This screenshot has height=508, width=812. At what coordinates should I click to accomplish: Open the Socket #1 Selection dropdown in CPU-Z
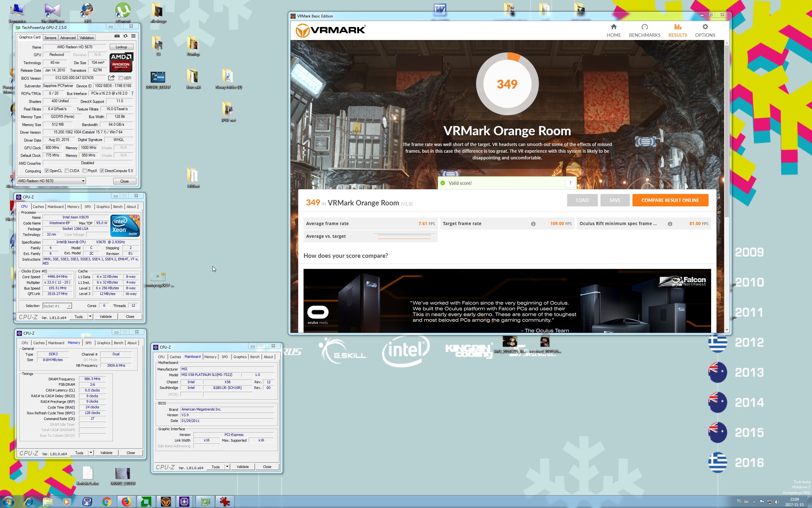(57, 306)
